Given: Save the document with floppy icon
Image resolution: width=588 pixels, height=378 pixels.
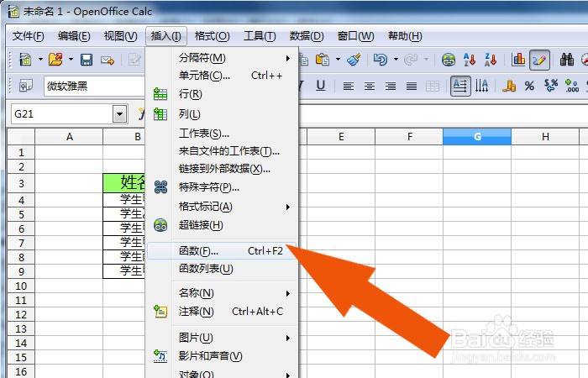Looking at the screenshot, I should pyautogui.click(x=87, y=60).
